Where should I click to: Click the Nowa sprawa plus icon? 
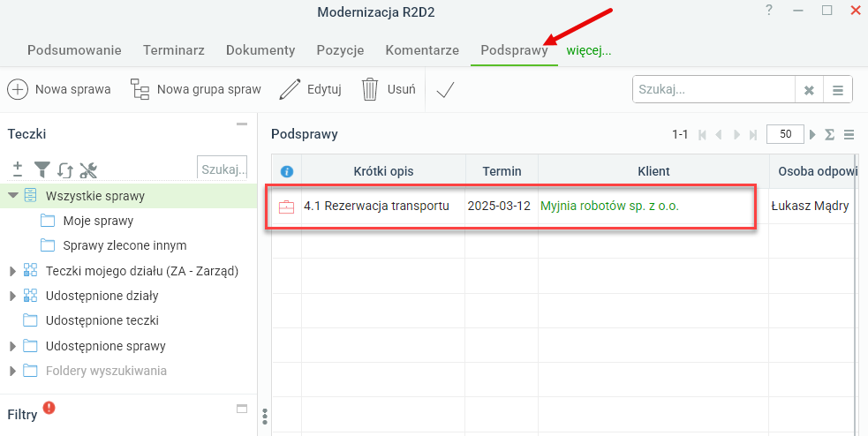[18, 89]
